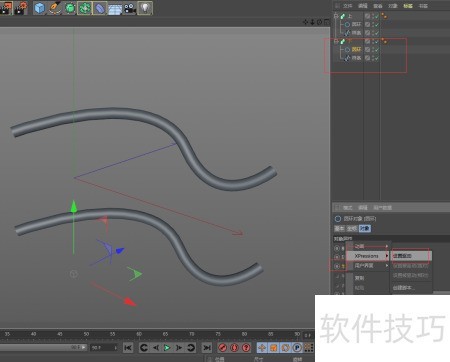Collapse the 下 sweep hierarchy
Image resolution: width=450 pixels, height=362 pixels.
[336, 41]
